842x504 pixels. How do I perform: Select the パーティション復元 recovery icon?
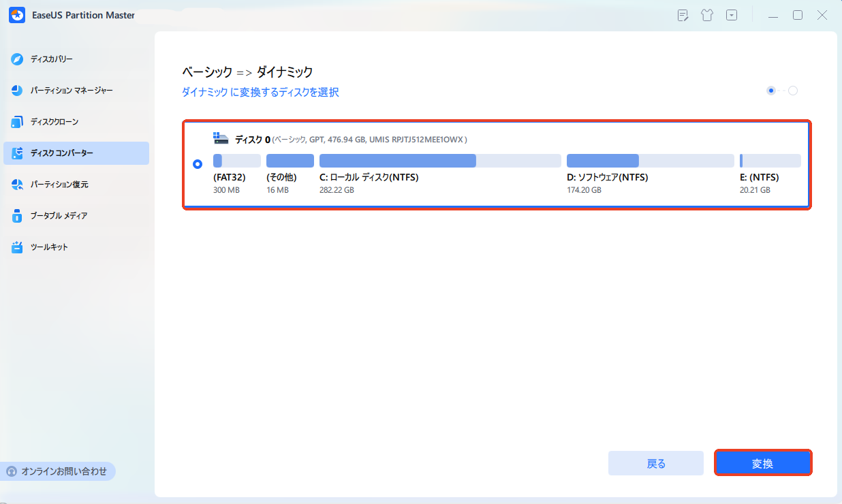tap(17, 185)
